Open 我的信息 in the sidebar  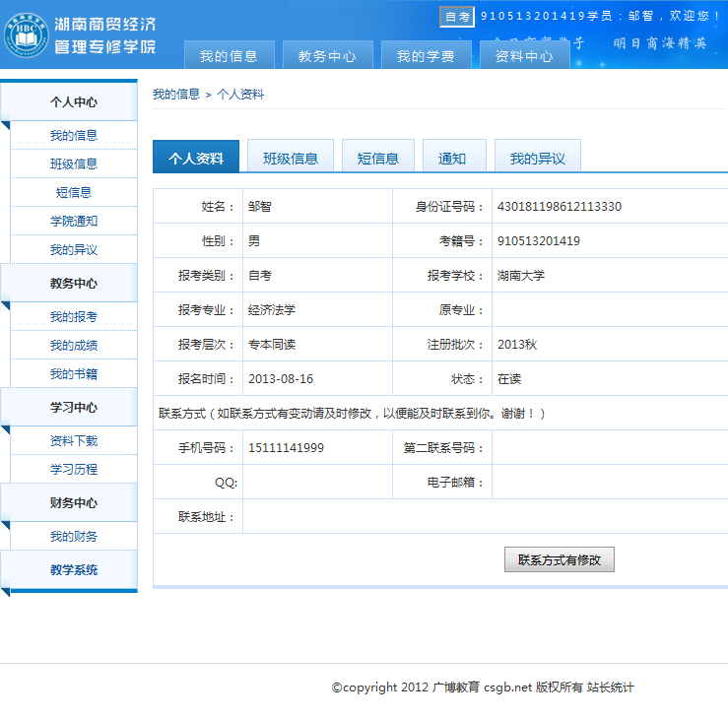pos(74,135)
